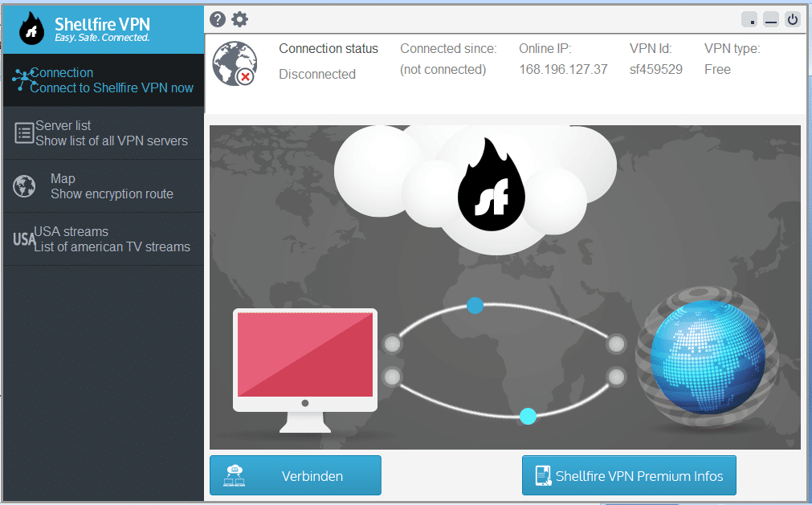Open settings via the gear icon
Viewport: 812px width, 505px height.
tap(239, 19)
